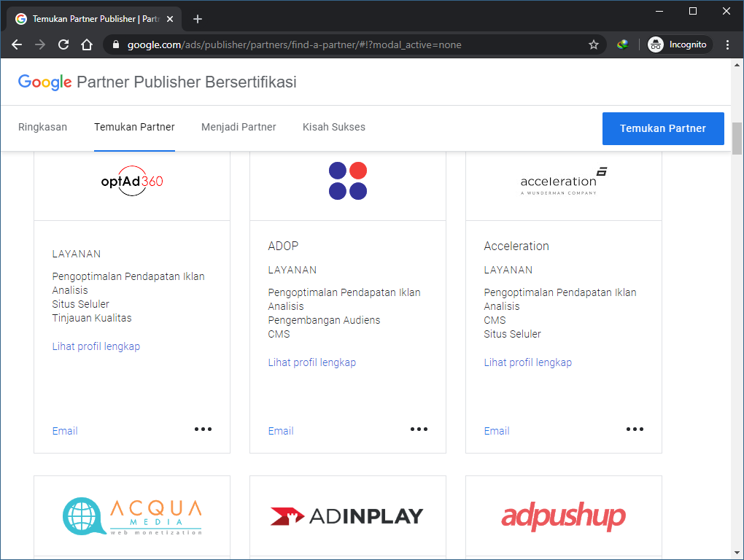Click Pengembangan Audiens in the ADOP services
Viewport: 744px width, 560px height.
[x=324, y=321]
